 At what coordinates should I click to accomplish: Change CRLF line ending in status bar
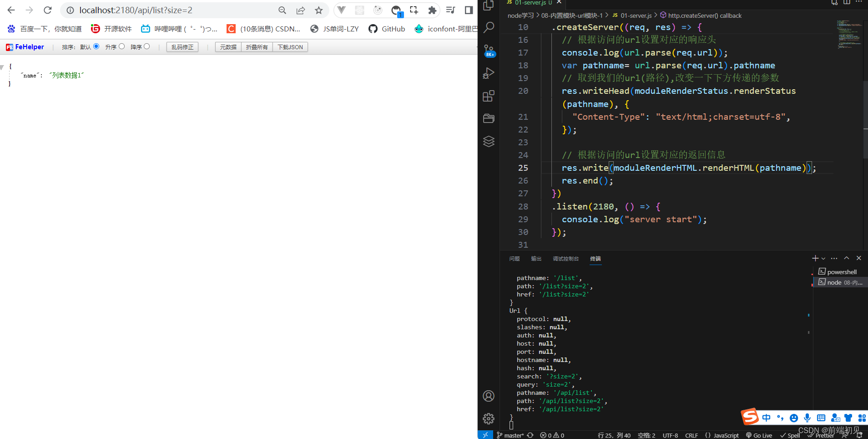[691, 435]
